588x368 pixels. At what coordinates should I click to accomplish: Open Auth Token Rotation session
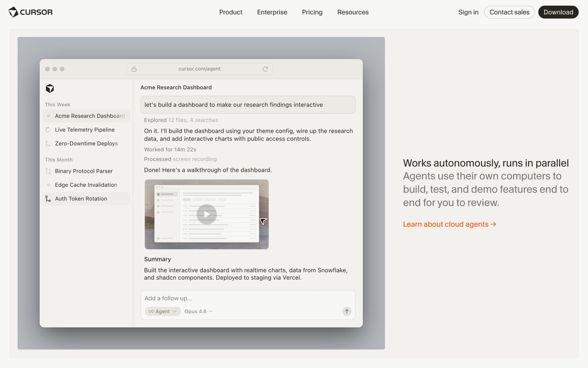(x=86, y=198)
